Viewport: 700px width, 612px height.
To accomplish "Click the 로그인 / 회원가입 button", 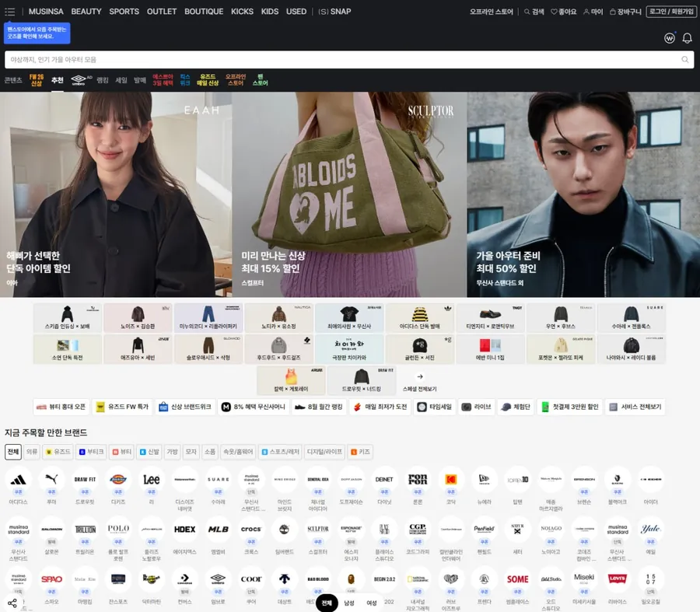I will tap(671, 12).
